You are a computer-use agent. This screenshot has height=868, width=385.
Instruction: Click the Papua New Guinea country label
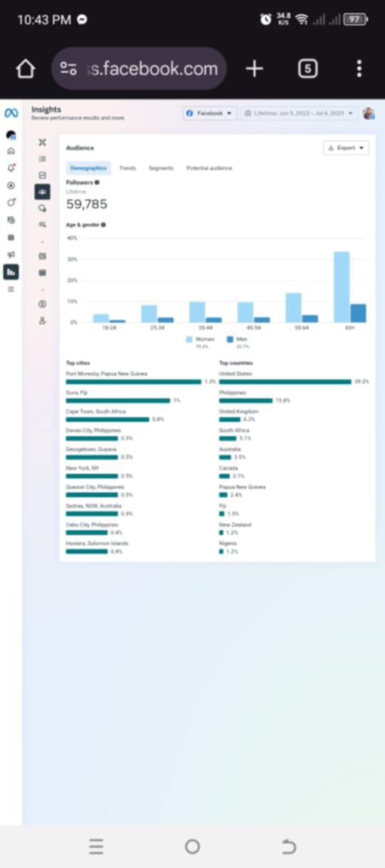coord(242,487)
